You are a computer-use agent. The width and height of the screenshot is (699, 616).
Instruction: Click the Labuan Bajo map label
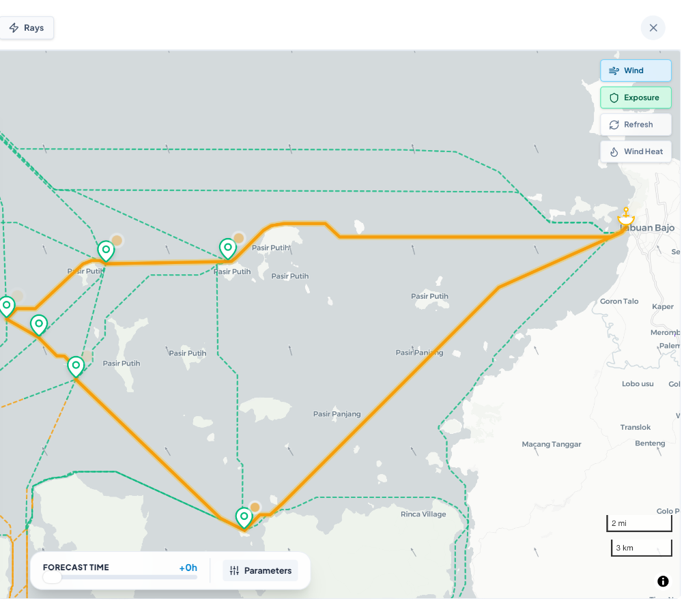click(647, 228)
